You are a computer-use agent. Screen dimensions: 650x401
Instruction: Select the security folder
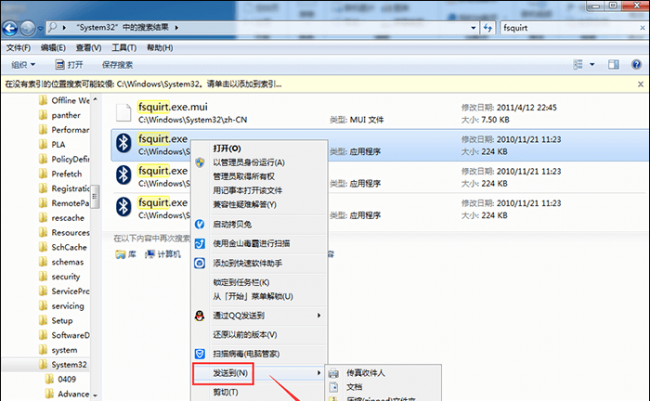tap(65, 277)
